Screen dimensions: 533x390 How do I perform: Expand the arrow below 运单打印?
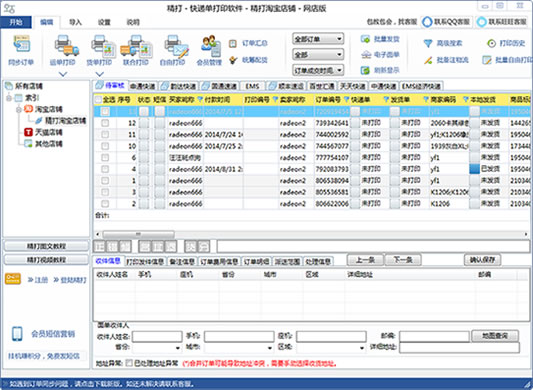(x=63, y=74)
